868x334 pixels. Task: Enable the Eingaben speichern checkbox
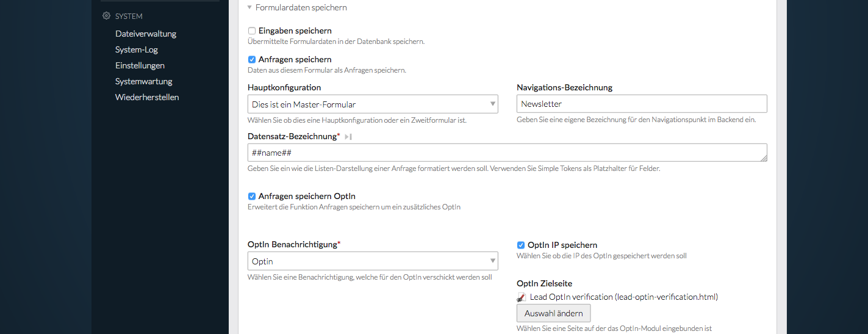click(x=252, y=31)
